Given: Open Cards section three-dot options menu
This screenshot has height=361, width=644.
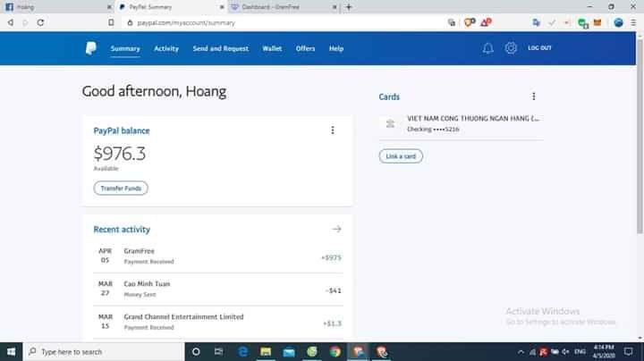Looking at the screenshot, I should click(533, 97).
